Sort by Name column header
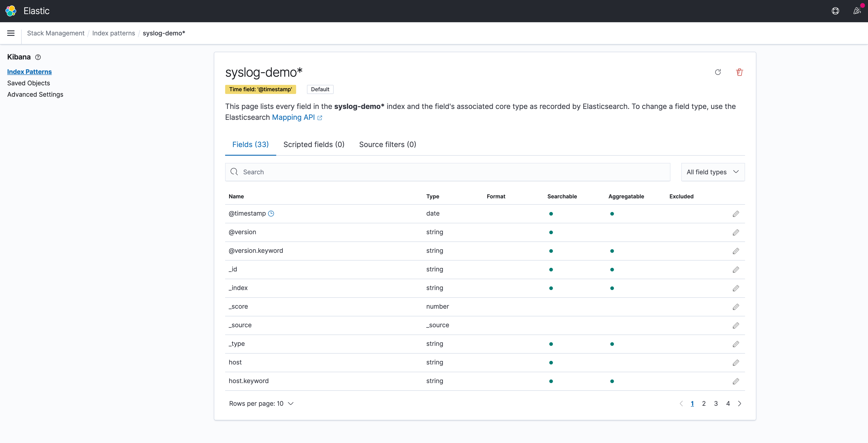This screenshot has width=868, height=443. [236, 196]
